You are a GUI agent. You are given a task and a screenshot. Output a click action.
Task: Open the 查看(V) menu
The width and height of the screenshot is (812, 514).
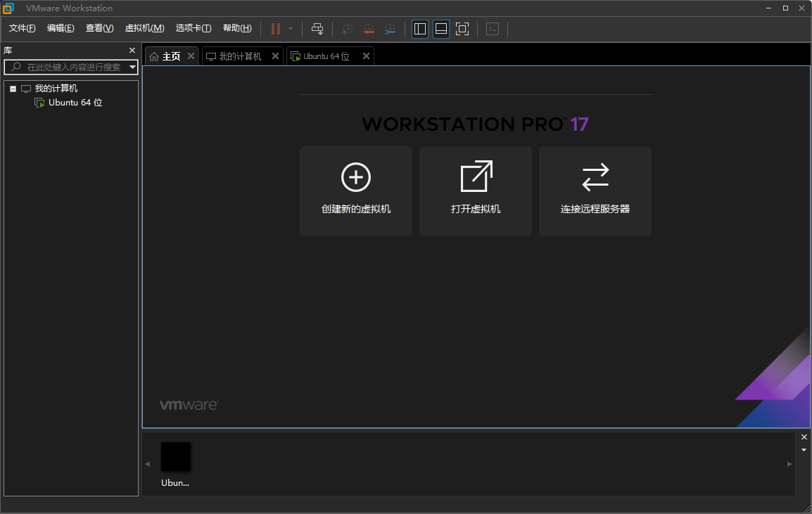[x=99, y=28]
